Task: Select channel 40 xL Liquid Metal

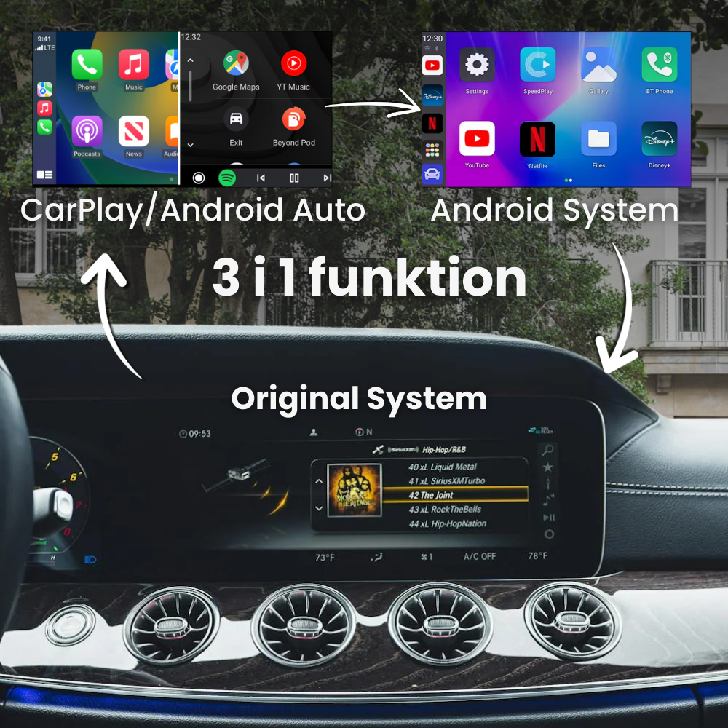Action: coord(443,467)
